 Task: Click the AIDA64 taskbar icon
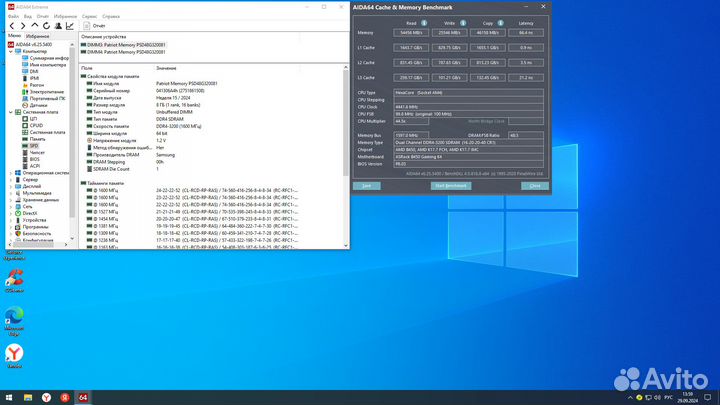pos(83,398)
